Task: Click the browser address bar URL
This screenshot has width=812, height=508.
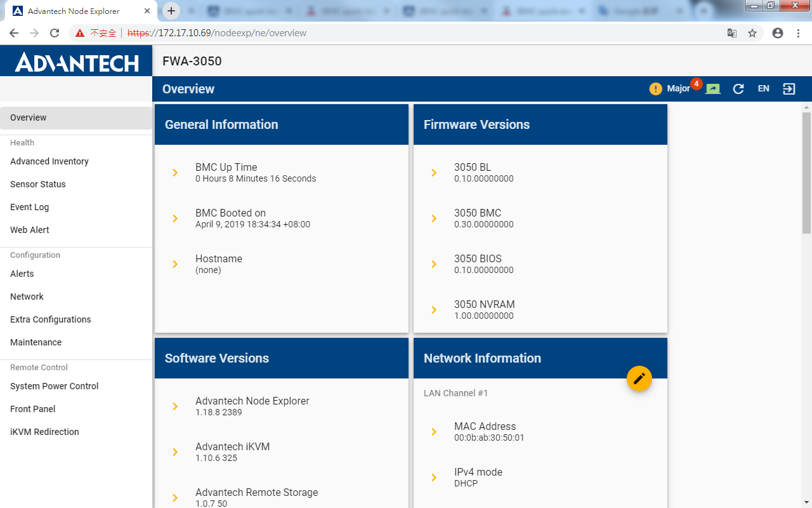Action: (217, 33)
